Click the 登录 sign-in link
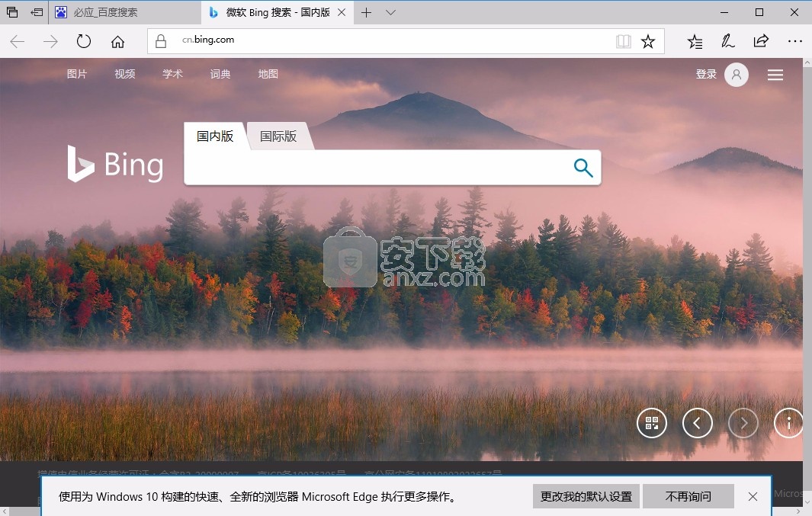 [x=706, y=74]
